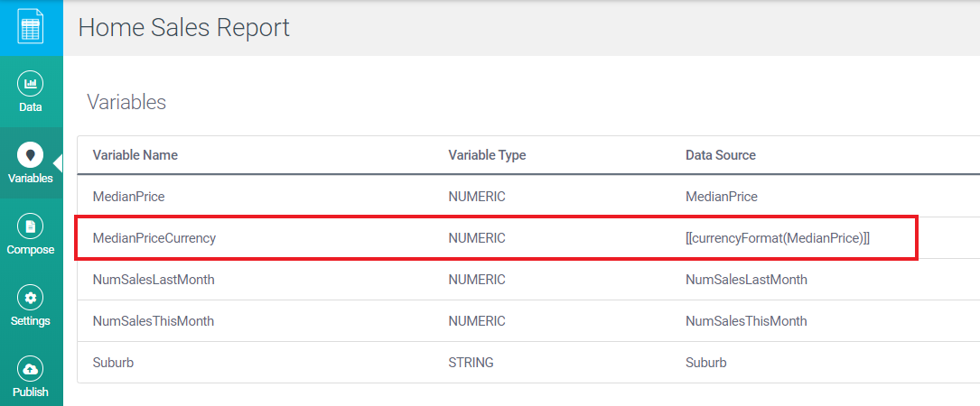Screen dimensions: 980x406
Task: Open the NumSalesLastMonth variable
Action: point(154,280)
